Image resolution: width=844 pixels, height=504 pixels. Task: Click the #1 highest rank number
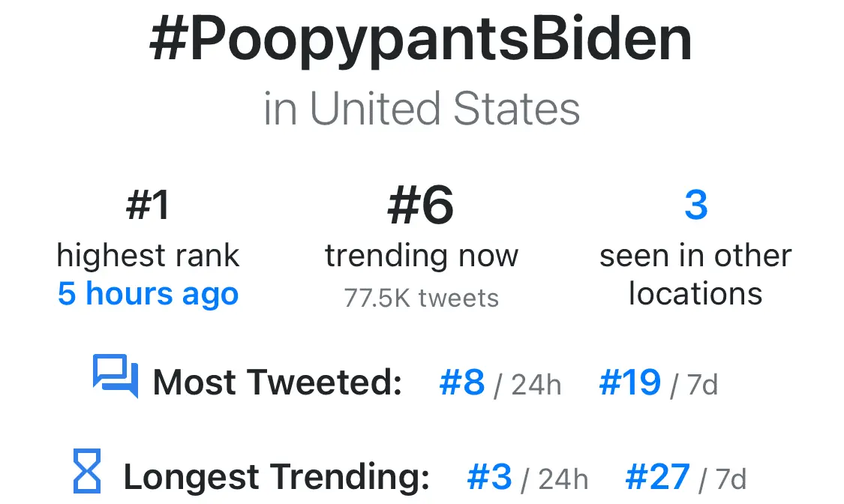(148, 205)
